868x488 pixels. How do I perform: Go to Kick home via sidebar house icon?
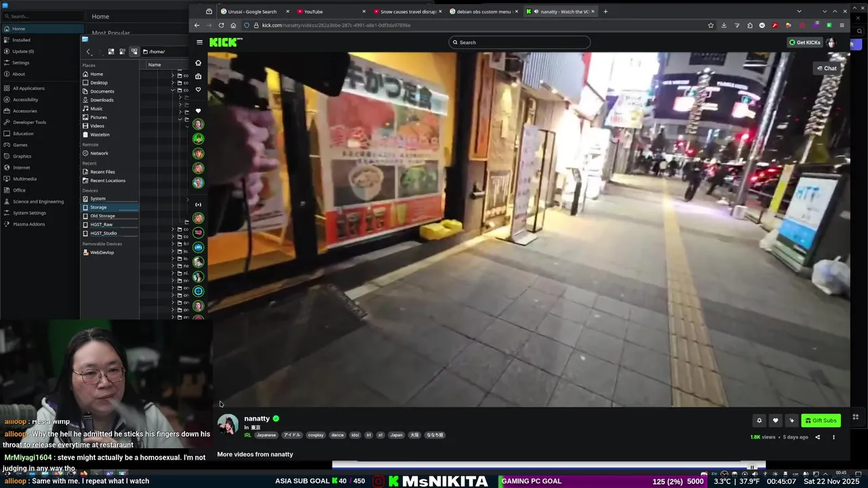[198, 63]
